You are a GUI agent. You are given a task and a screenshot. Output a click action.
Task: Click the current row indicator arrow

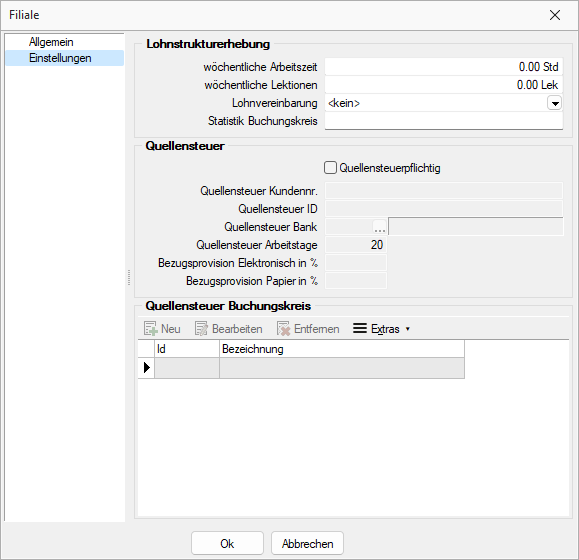(x=147, y=368)
